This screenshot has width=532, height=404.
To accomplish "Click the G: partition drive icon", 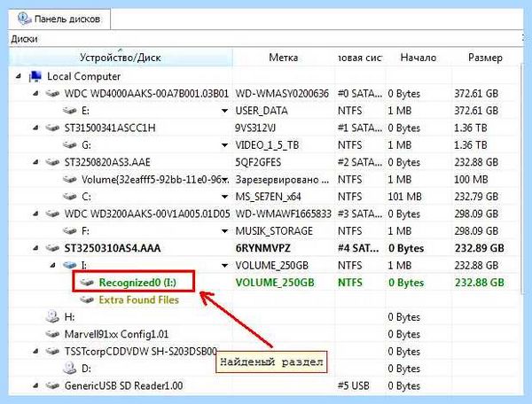I will pyautogui.click(x=70, y=145).
